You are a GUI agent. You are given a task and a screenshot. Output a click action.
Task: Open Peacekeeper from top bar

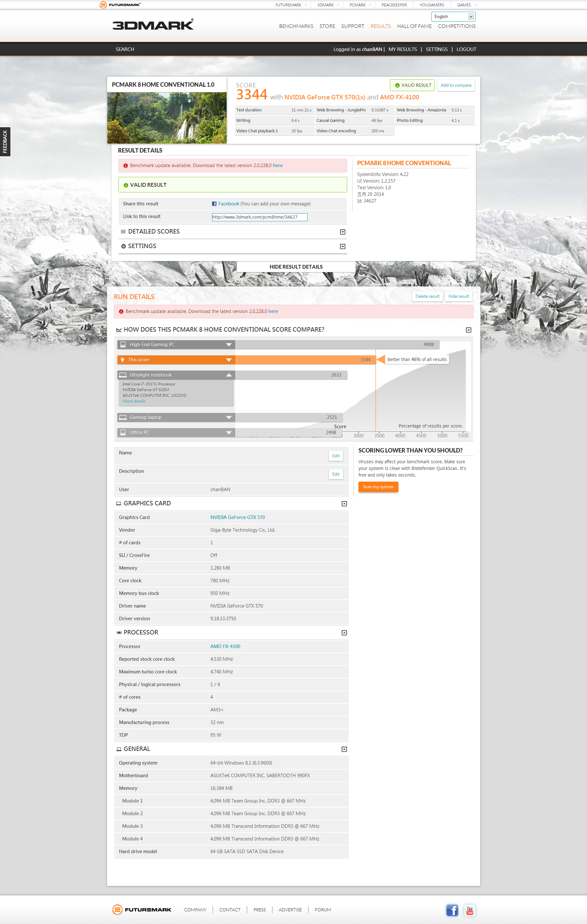click(x=394, y=5)
